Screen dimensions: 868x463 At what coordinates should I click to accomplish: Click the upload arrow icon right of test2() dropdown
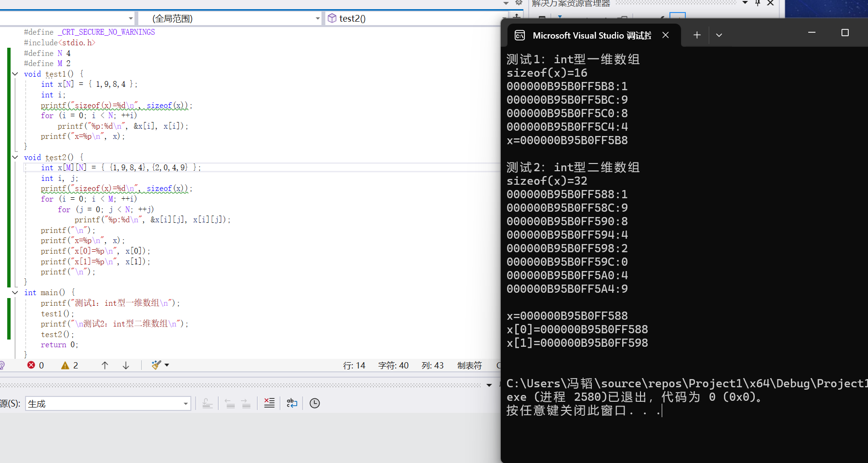(x=517, y=17)
